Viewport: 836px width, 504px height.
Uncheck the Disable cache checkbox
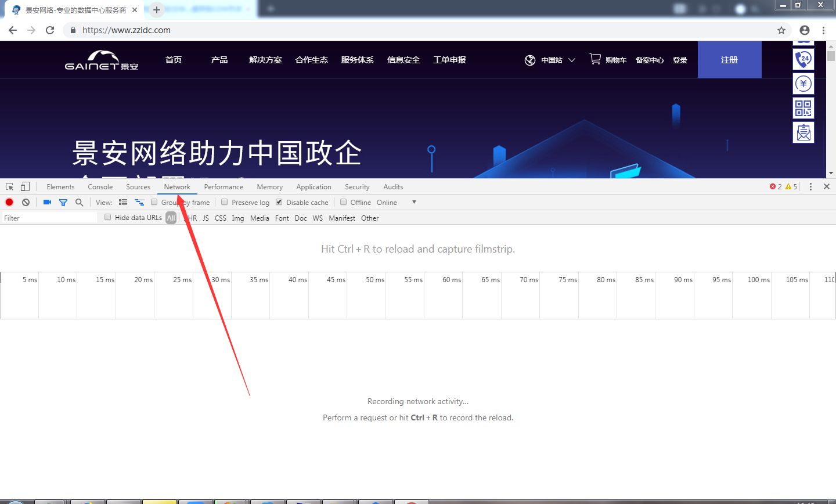[x=279, y=202]
